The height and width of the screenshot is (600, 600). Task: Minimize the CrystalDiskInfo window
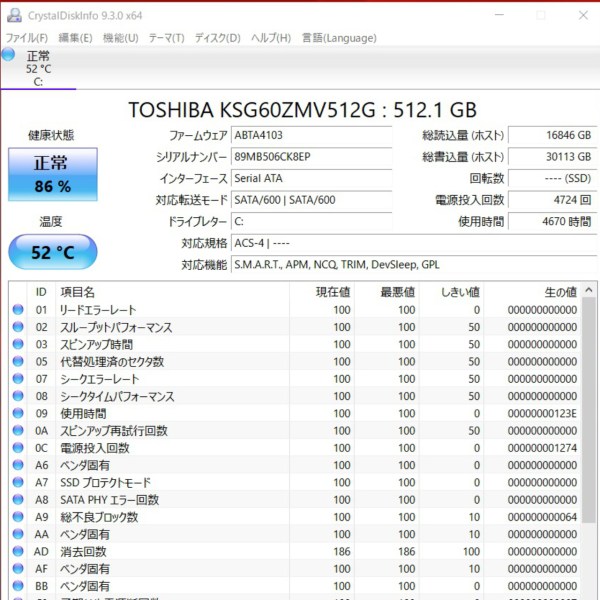499,15
